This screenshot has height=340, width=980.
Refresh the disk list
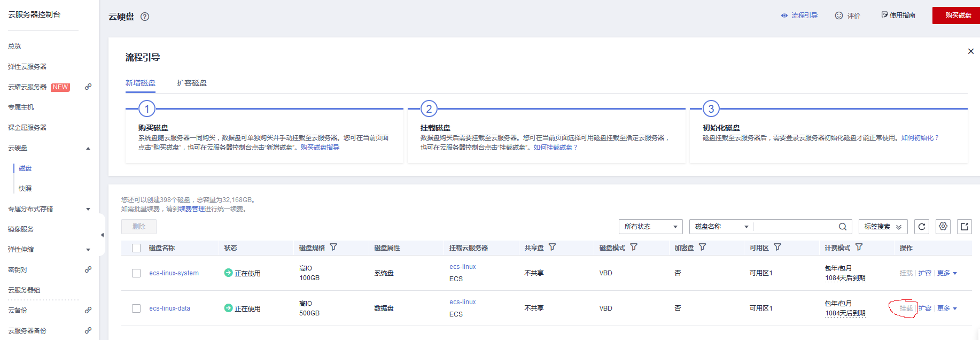click(x=922, y=227)
